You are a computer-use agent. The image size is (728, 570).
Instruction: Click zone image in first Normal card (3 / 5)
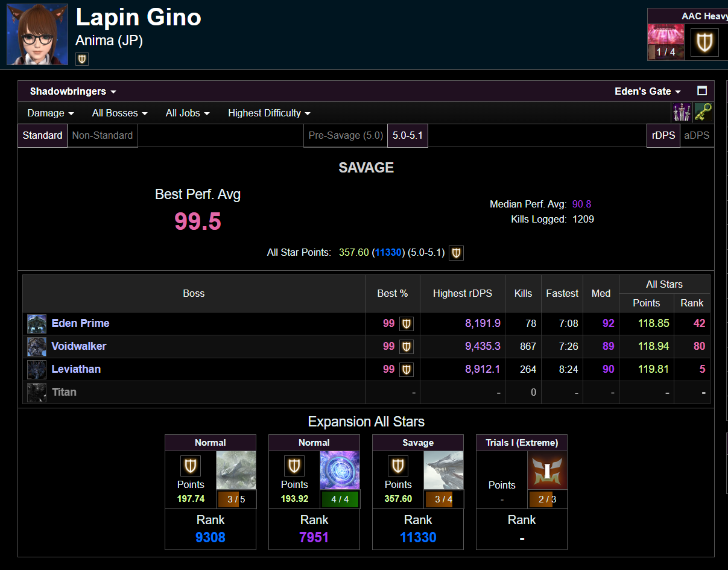236,470
